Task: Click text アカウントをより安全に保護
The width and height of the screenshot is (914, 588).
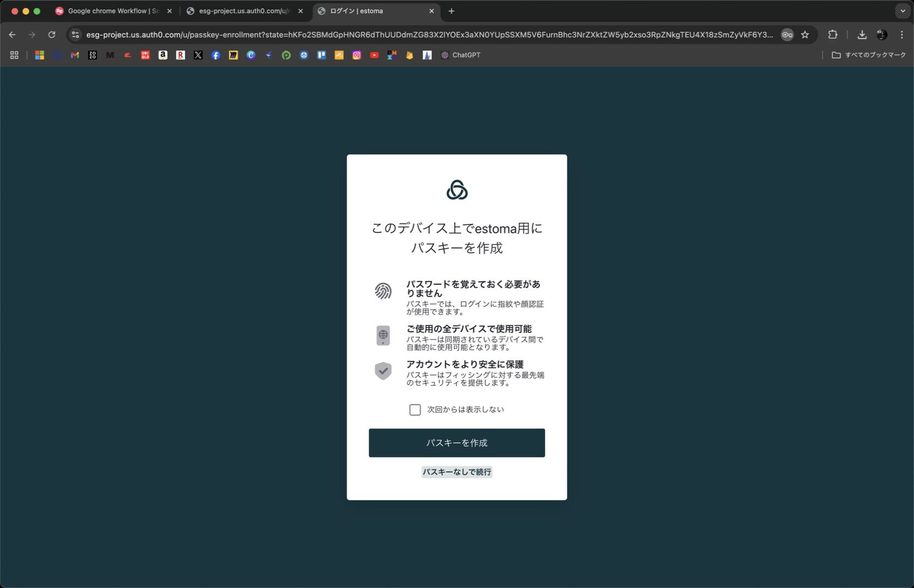Action: (465, 364)
